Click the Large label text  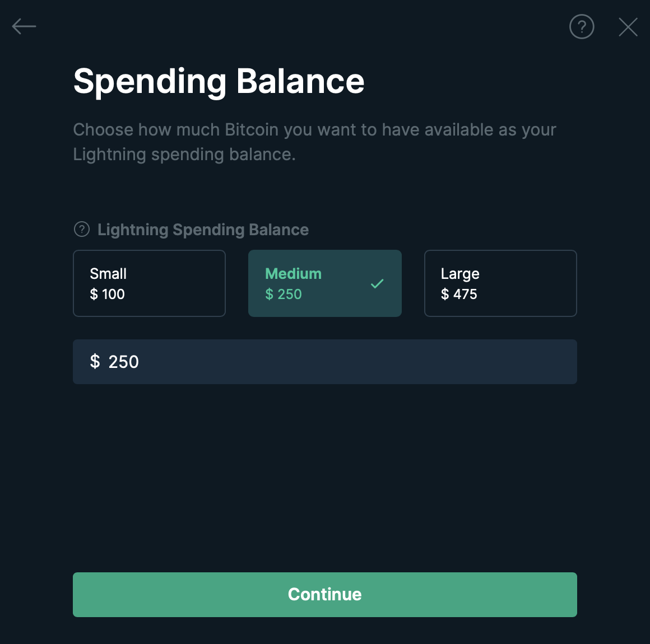tap(460, 274)
